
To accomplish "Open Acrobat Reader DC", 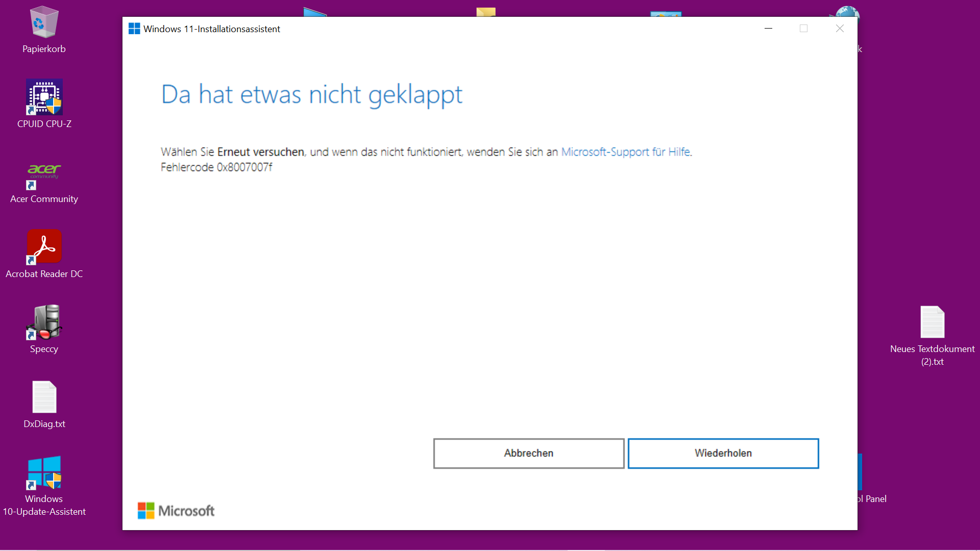I will [44, 246].
